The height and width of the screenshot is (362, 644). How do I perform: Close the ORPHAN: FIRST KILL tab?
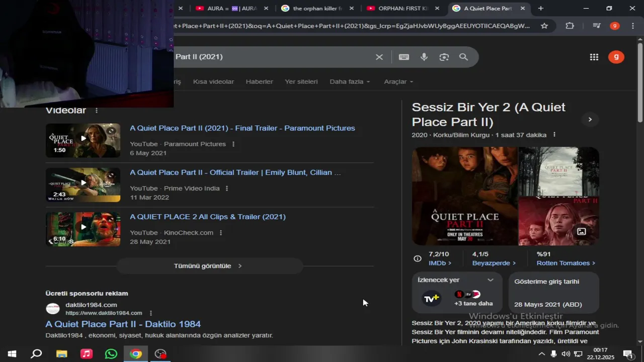point(437,9)
